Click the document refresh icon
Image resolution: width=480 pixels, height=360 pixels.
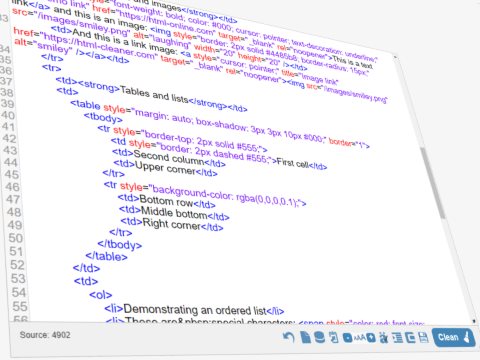pyautogui.click(x=333, y=338)
